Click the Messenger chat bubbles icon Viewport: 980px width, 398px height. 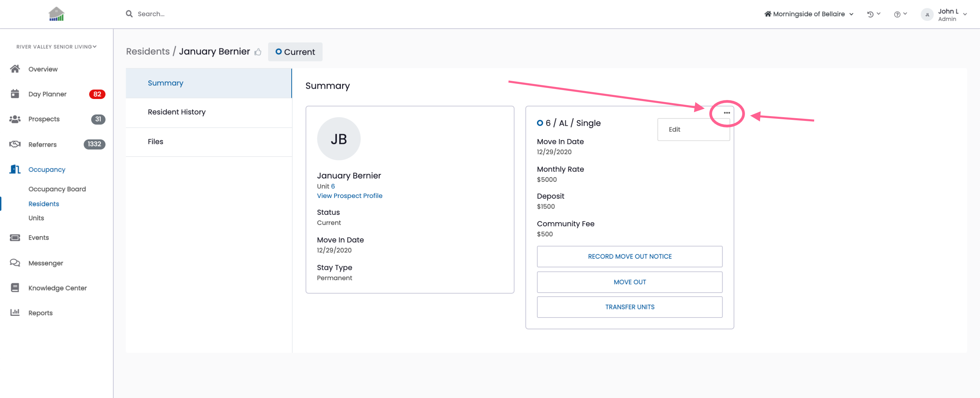click(15, 263)
